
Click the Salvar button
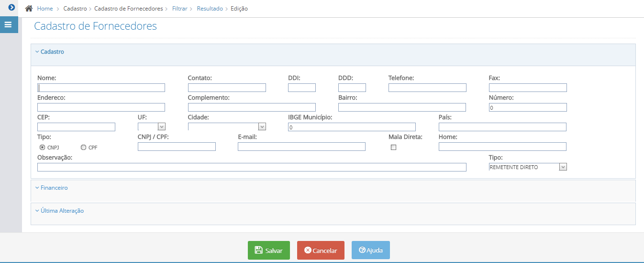[269, 250]
